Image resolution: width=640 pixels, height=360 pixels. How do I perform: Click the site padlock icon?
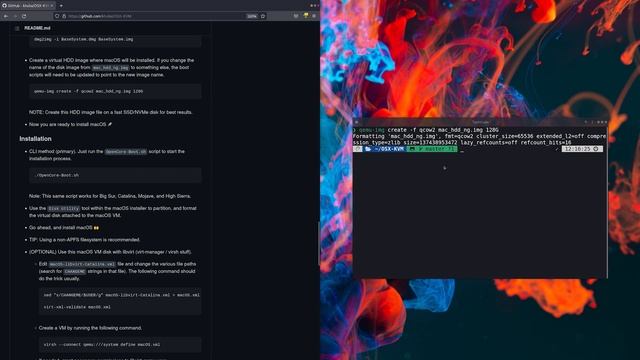click(64, 16)
